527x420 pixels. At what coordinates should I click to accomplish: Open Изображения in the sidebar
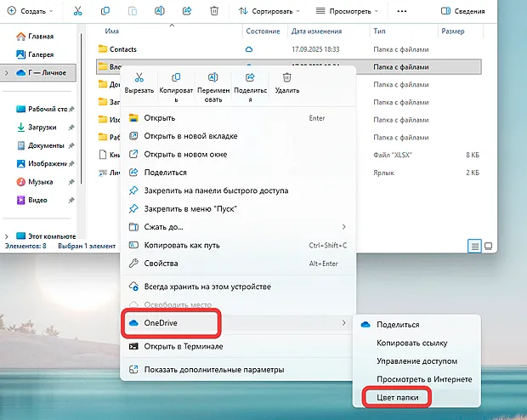coord(42,164)
